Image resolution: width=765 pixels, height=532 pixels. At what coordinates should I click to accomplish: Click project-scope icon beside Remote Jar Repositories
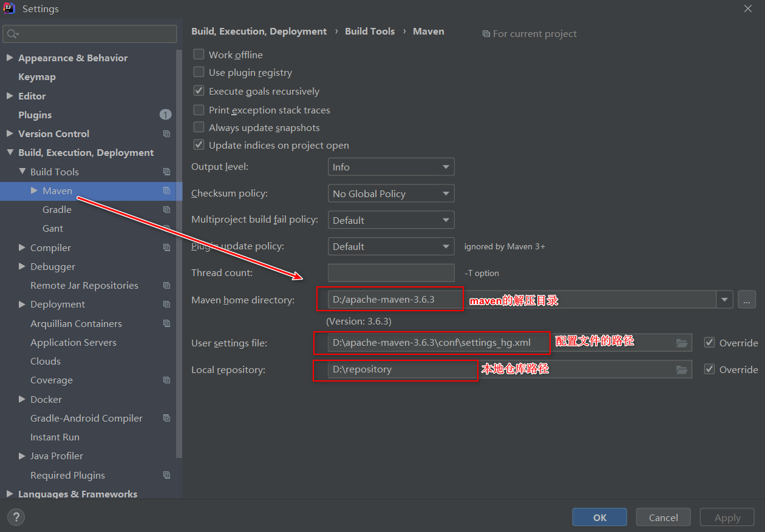tap(166, 285)
